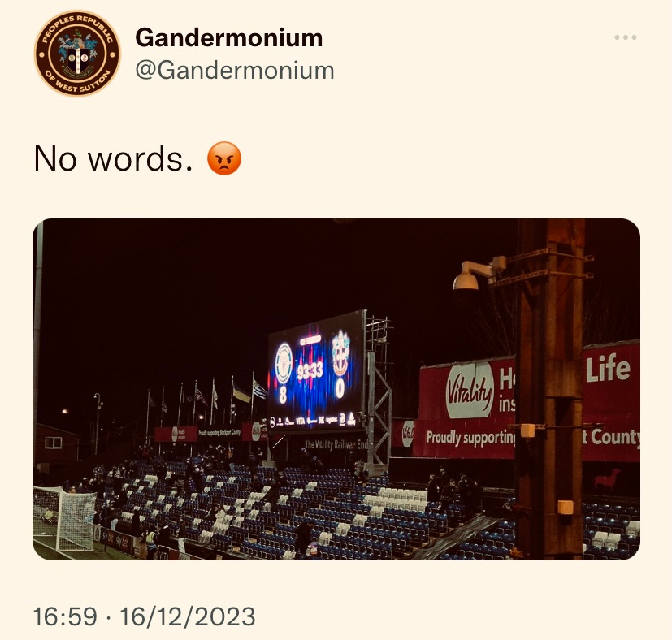Click the home team crest on scoreboard
The image size is (672, 640).
284,363
